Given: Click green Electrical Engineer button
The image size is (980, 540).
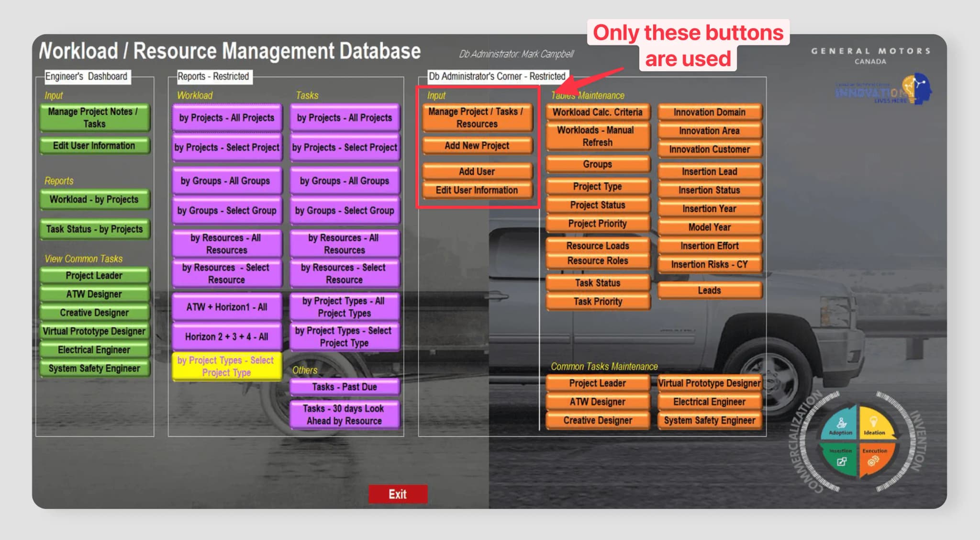Looking at the screenshot, I should click(94, 350).
